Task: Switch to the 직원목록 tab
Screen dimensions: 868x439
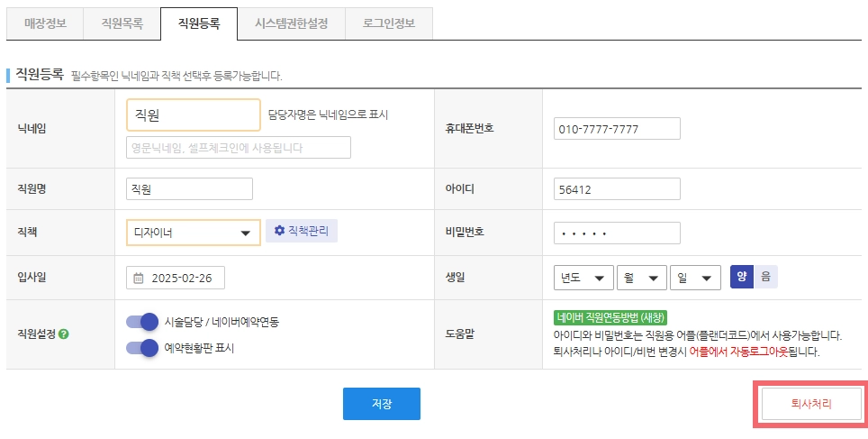Action: [x=122, y=23]
